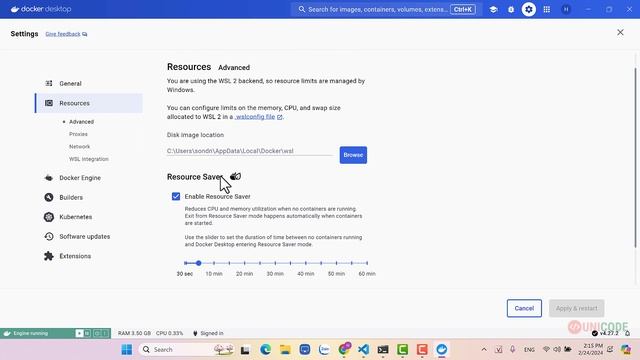
Task: Click the Software updates clock icon
Action: 49,237
